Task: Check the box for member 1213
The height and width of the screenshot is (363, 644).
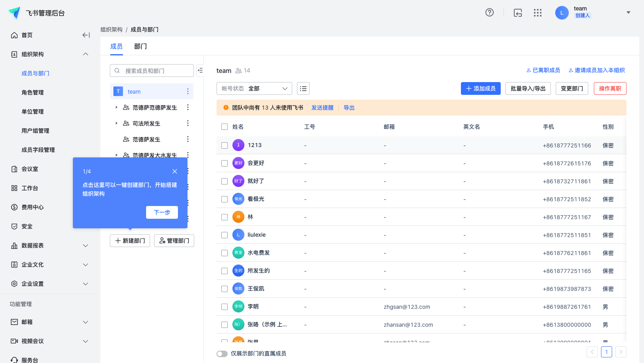Action: pyautogui.click(x=224, y=145)
